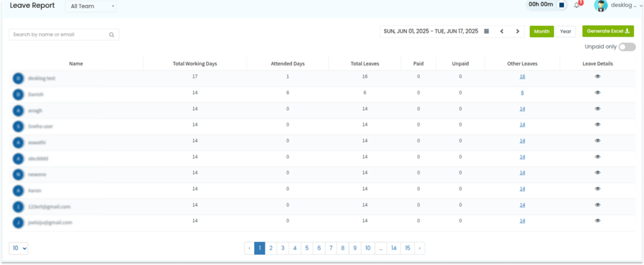Viewport: 644px width, 265px height.
Task: Expand the rows-per-page dropdown showing 10
Action: [18, 248]
